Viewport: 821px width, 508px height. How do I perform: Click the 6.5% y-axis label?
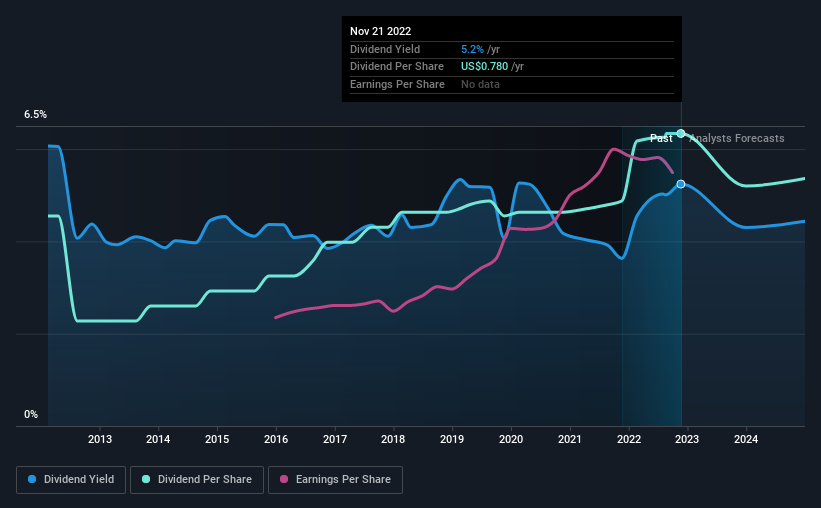(35, 115)
